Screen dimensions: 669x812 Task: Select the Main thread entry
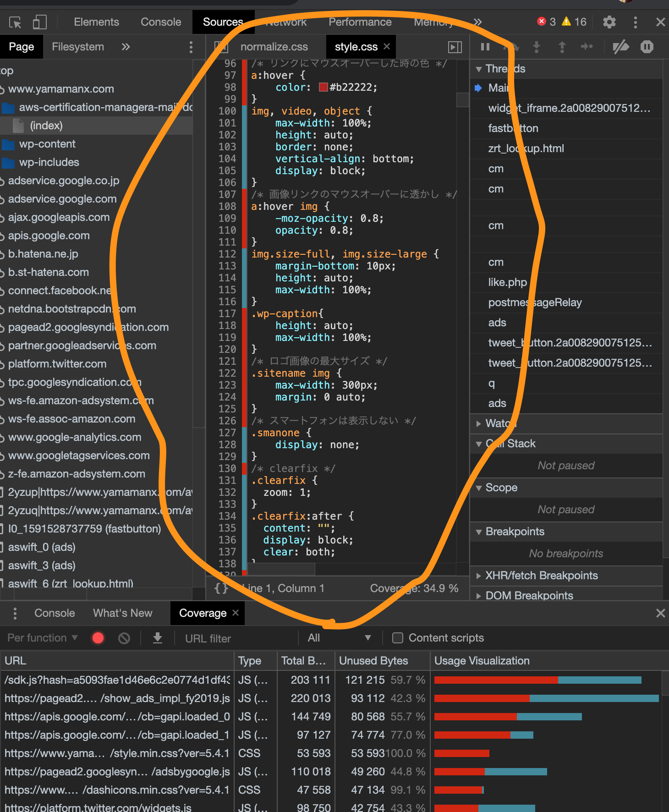(x=566, y=88)
